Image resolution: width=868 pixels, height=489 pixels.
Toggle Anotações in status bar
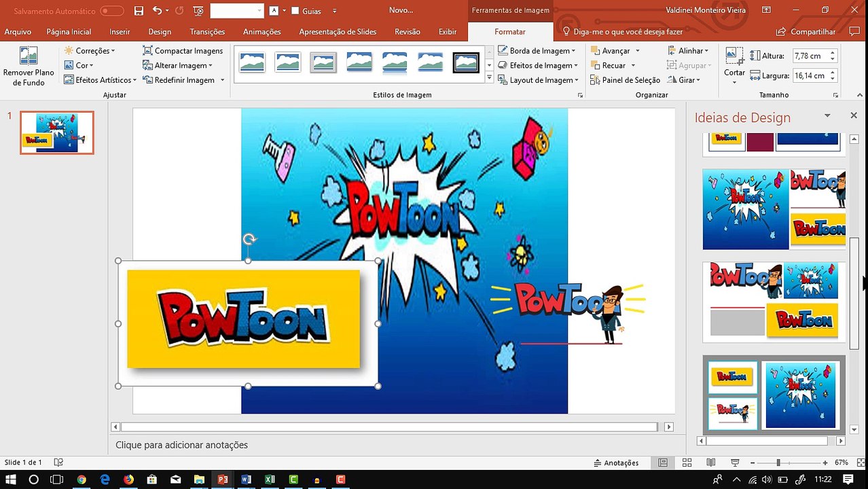pyautogui.click(x=616, y=463)
